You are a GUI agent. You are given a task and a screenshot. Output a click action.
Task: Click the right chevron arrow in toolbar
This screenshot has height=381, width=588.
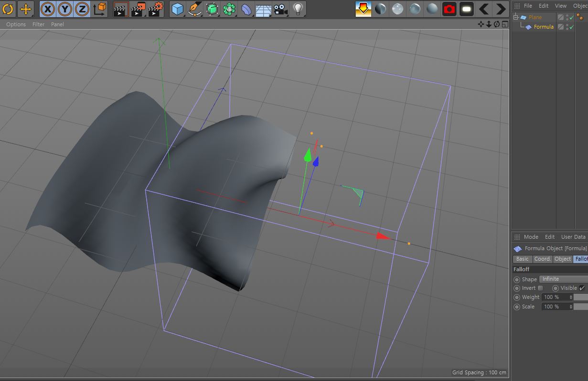(501, 9)
